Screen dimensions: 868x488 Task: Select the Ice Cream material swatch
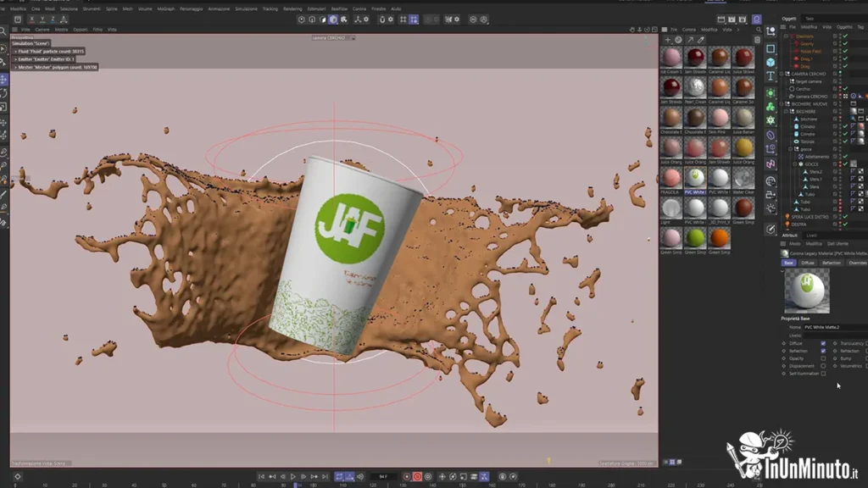(671, 58)
